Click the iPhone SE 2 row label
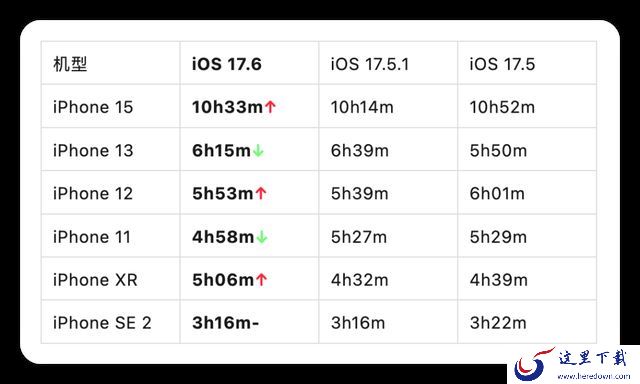Viewport: 640px width, 384px height. coord(102,323)
